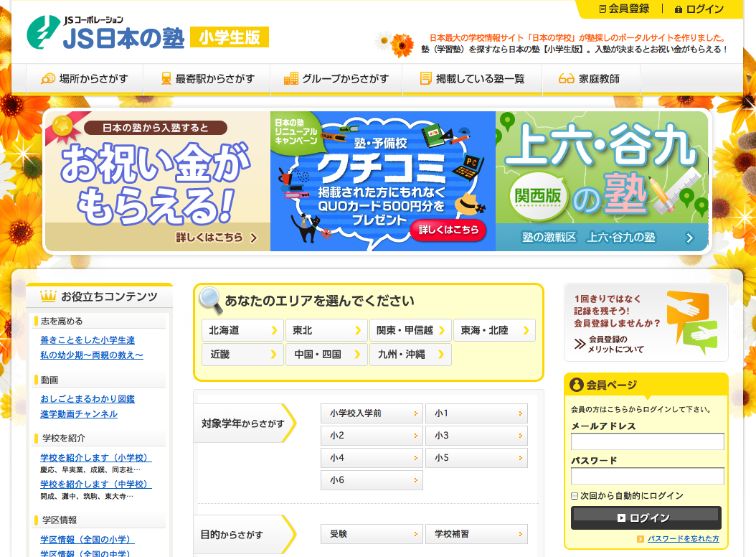Enable 次回から自動的にログイン checkbox
The width and height of the screenshot is (756, 557).
(x=575, y=496)
